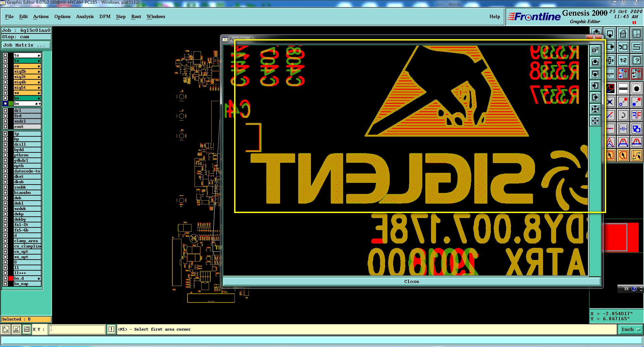Image resolution: width=644 pixels, height=347 pixels.
Task: Click the black octagon pad icon
Action: pyautogui.click(x=637, y=89)
